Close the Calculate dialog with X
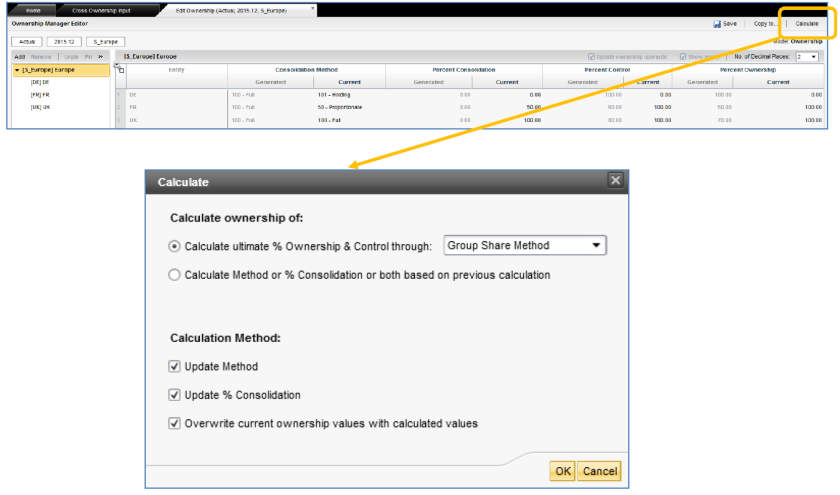This screenshot has height=495, width=840. (616, 180)
